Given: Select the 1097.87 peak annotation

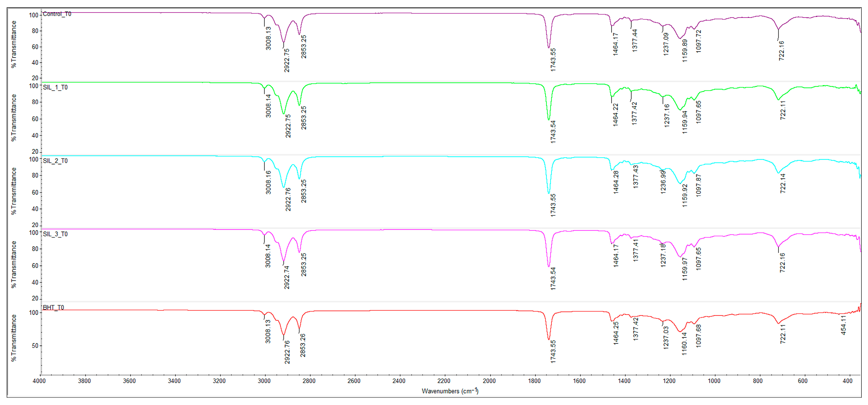Looking at the screenshot, I should [698, 186].
